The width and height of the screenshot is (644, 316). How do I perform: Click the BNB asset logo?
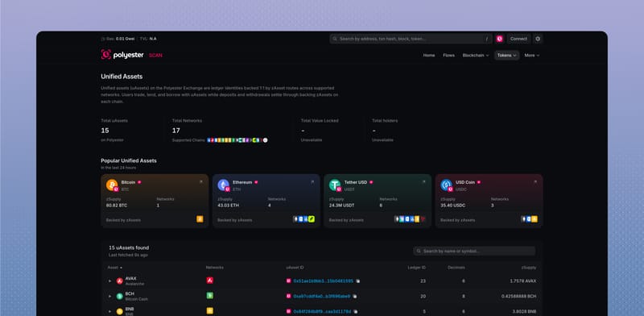119,311
